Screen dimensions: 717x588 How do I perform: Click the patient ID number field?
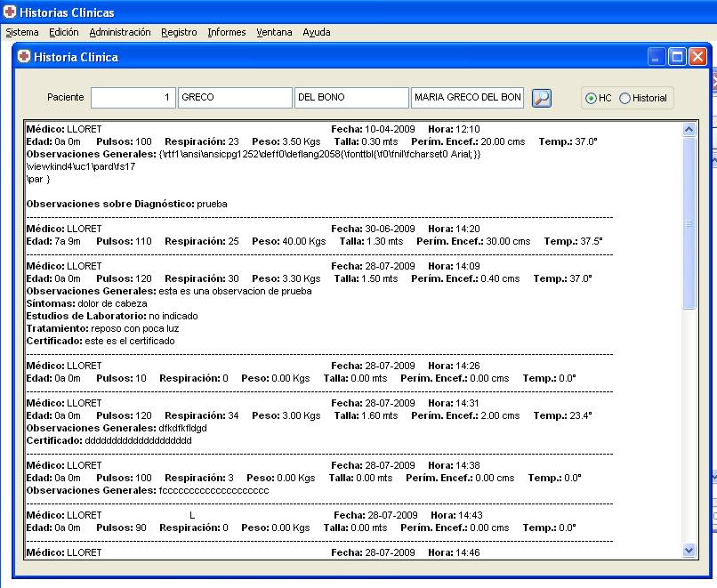pos(133,98)
